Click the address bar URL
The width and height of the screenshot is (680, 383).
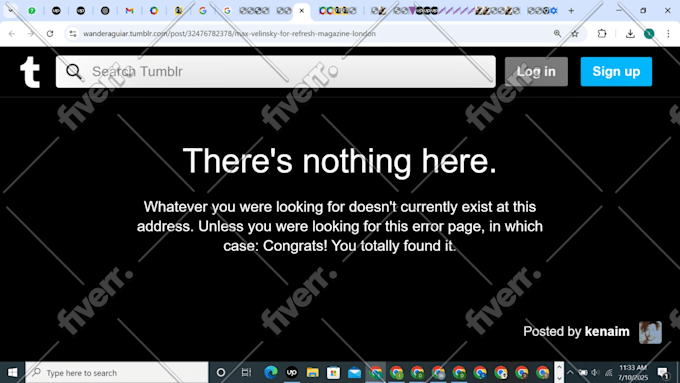(229, 33)
